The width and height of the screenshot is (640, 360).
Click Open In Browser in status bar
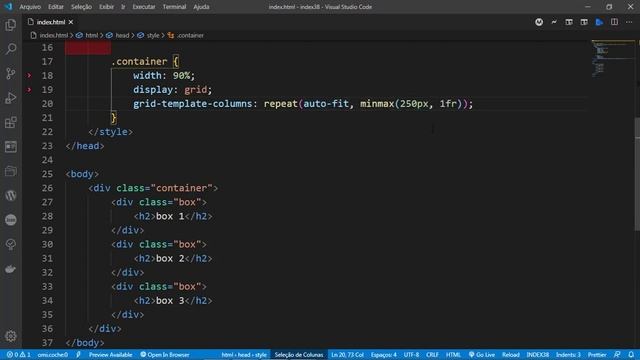165,355
